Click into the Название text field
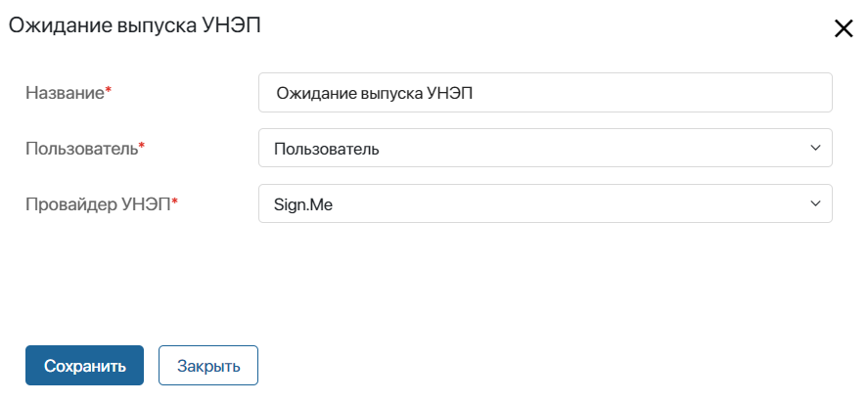The width and height of the screenshot is (868, 402). (545, 92)
